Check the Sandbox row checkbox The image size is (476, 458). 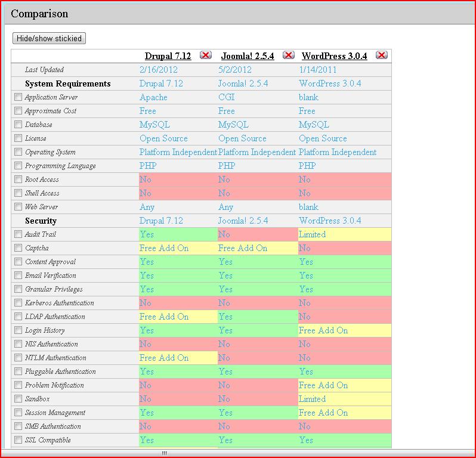point(18,398)
